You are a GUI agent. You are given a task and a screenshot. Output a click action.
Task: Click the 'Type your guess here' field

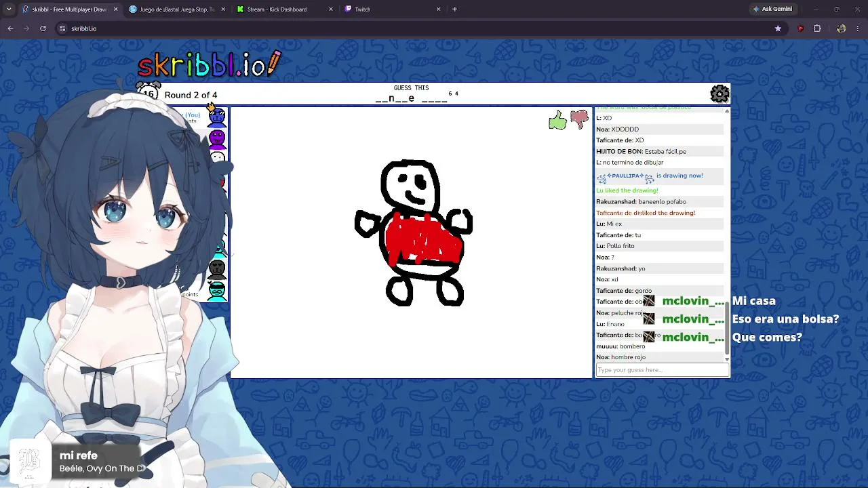(x=662, y=370)
